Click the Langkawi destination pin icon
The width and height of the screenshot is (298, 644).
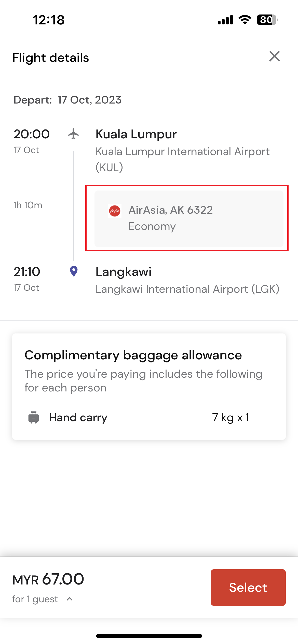pyautogui.click(x=74, y=271)
